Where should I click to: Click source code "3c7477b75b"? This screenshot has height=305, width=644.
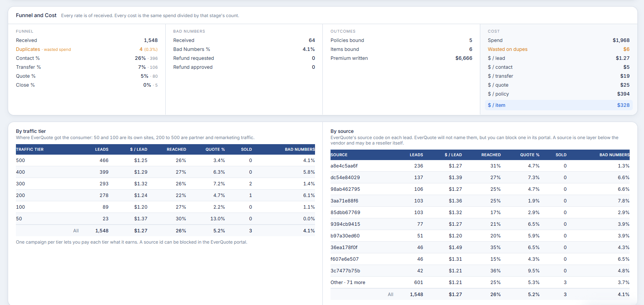click(x=345, y=271)
